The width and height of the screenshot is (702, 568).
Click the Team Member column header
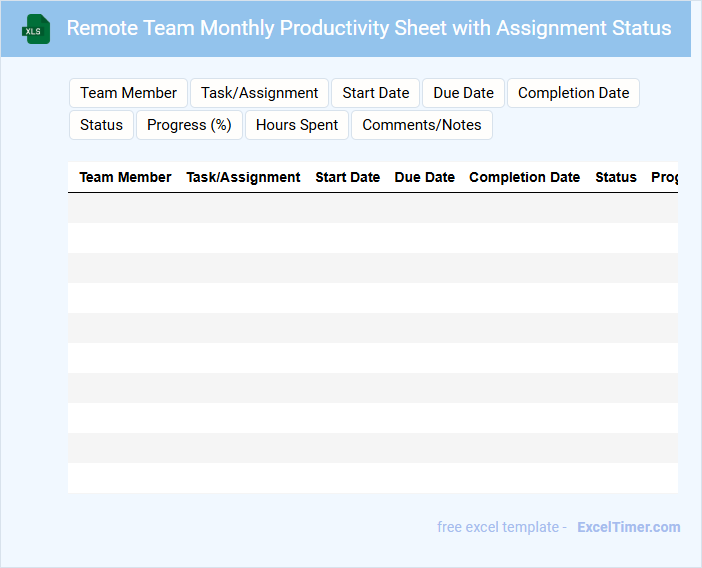[125, 177]
